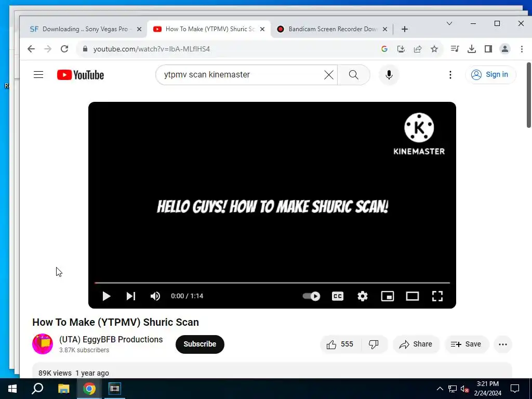
Task: Toggle the autoplay switch
Action: point(312,296)
